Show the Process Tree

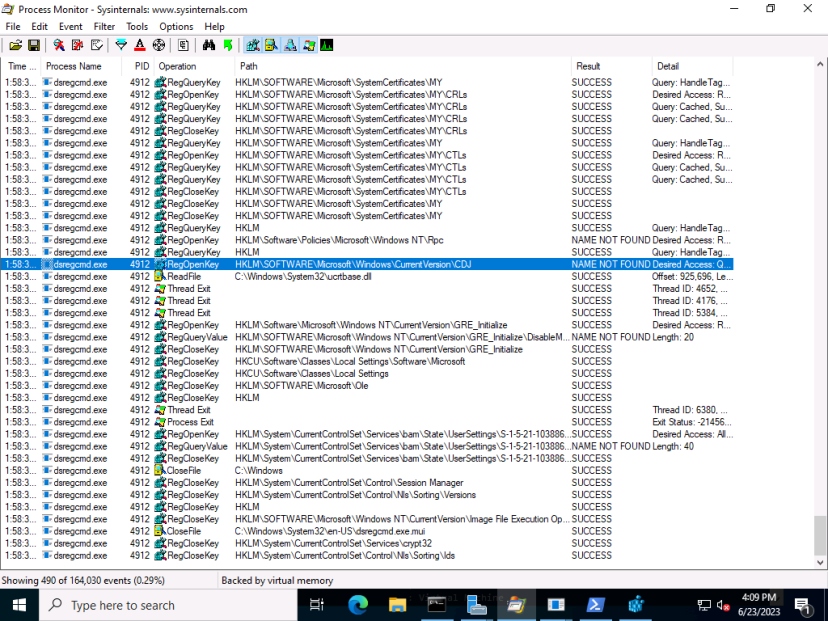pyautogui.click(x=183, y=45)
